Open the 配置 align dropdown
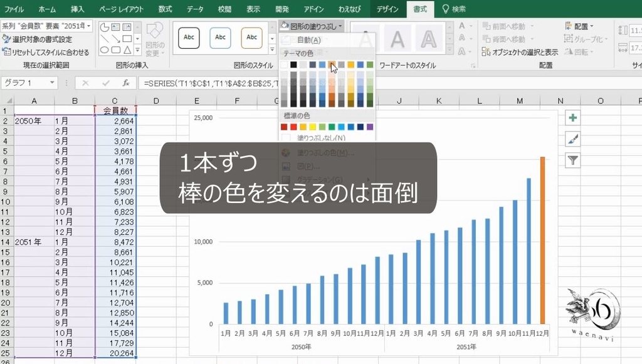 tap(579, 26)
